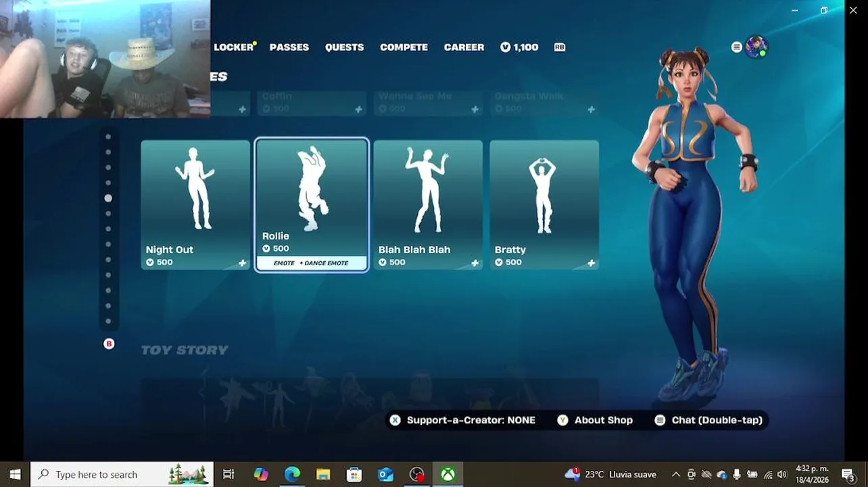Image resolution: width=868 pixels, height=487 pixels.
Task: Open the menu icon beside avatar
Action: (737, 47)
